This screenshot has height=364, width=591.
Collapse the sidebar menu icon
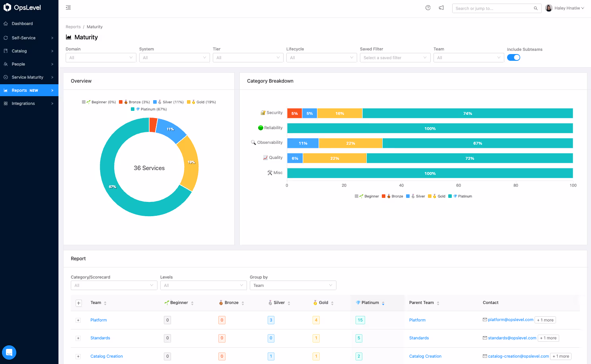[68, 8]
